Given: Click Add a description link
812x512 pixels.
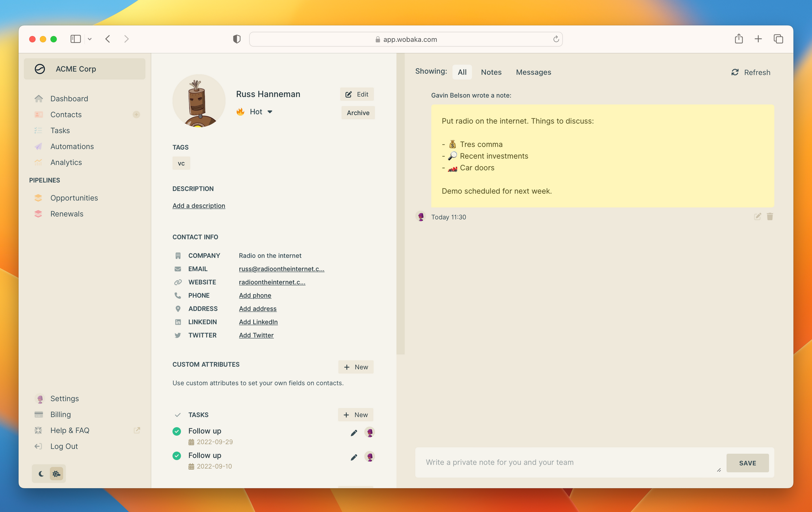Looking at the screenshot, I should (x=199, y=206).
